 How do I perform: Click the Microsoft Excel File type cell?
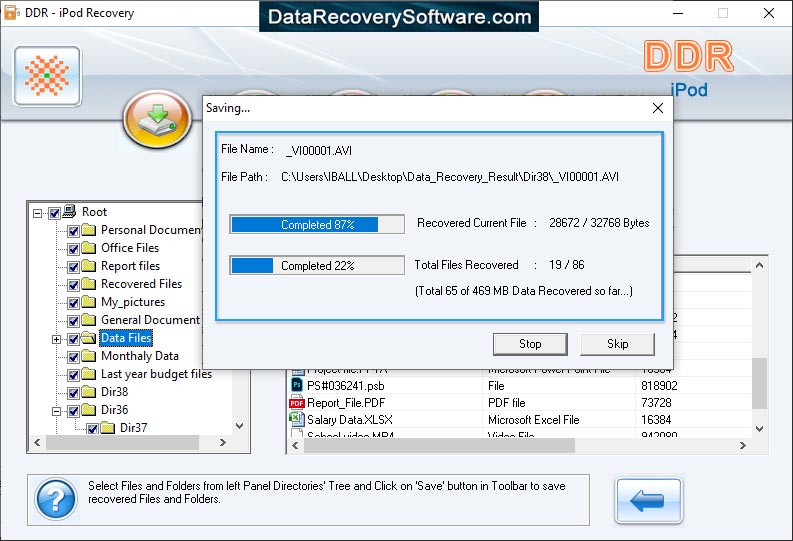tap(534, 420)
